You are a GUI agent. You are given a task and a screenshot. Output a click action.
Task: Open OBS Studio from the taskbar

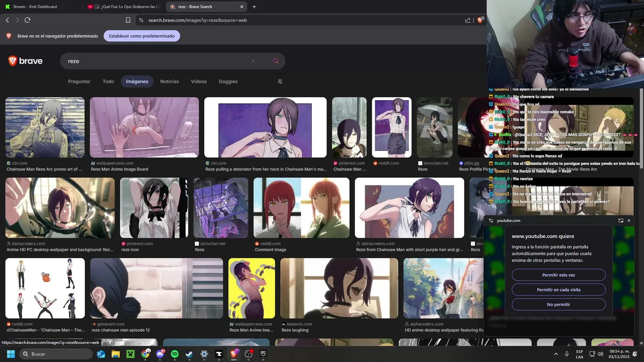click(x=249, y=354)
